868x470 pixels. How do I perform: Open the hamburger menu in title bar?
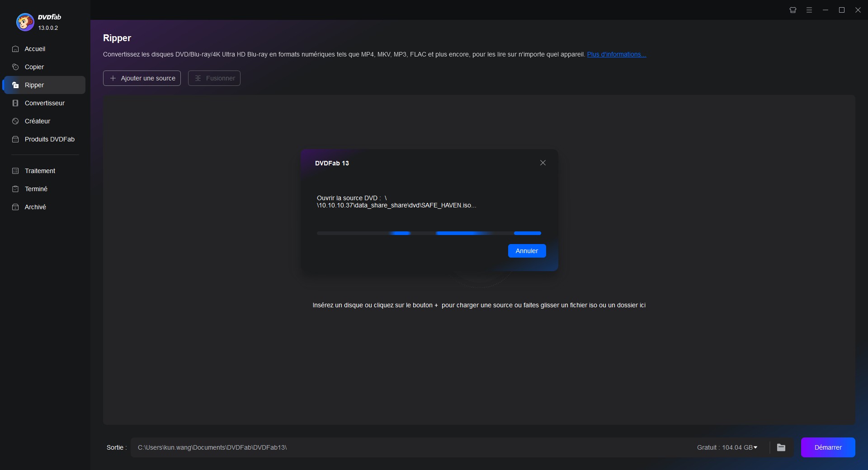pos(809,10)
